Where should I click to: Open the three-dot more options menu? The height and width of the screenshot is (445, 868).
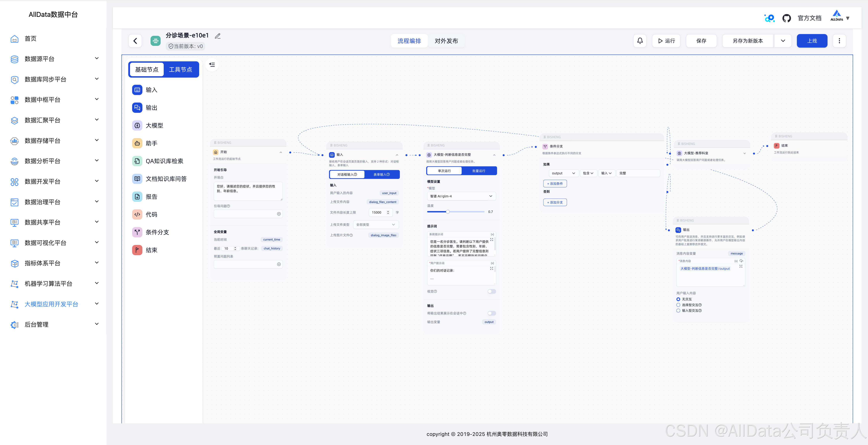click(839, 41)
